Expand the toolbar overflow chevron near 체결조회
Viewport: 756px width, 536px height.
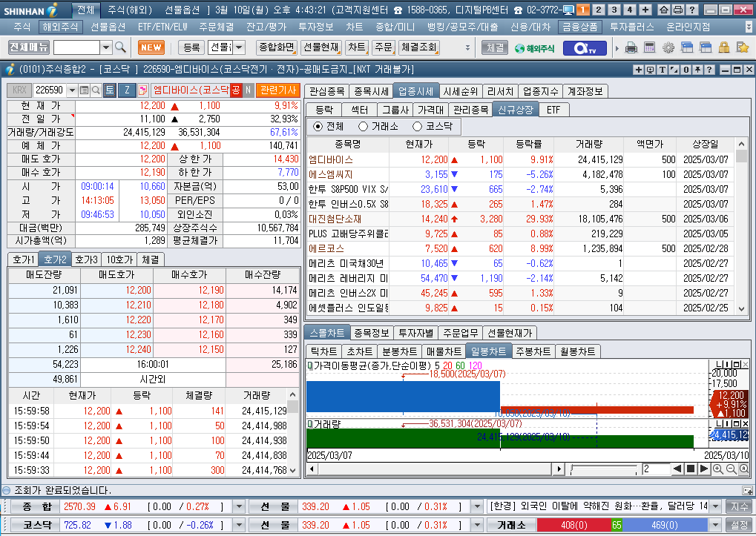tap(467, 47)
